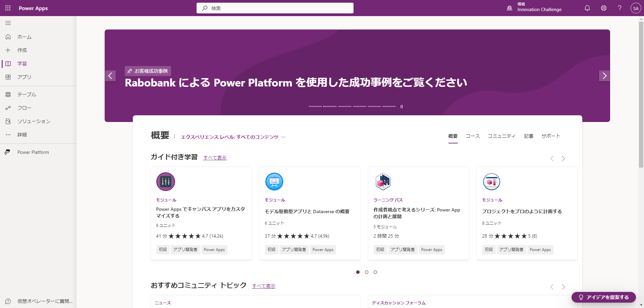Collapse the left navigation hamburger menu
Image resolution: width=644 pixels, height=308 pixels.
pos(8,23)
